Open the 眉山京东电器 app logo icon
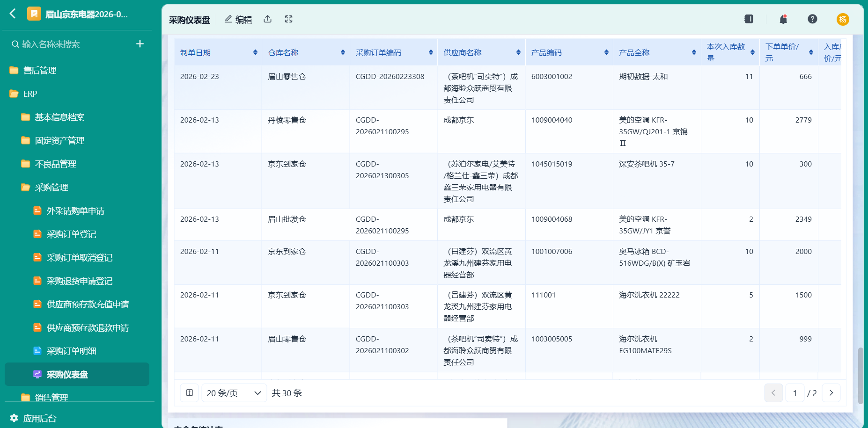868x428 pixels. [x=34, y=14]
